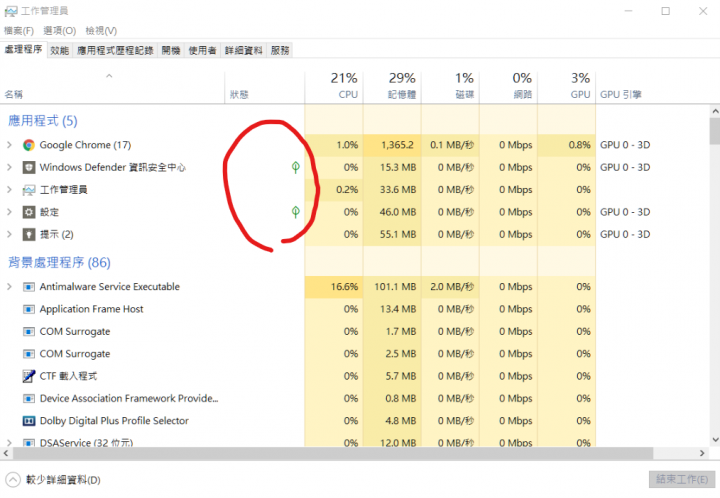This screenshot has width=720, height=498.
Task: Switch to the 應用程式歷程記錄 tab
Action: 115,50
